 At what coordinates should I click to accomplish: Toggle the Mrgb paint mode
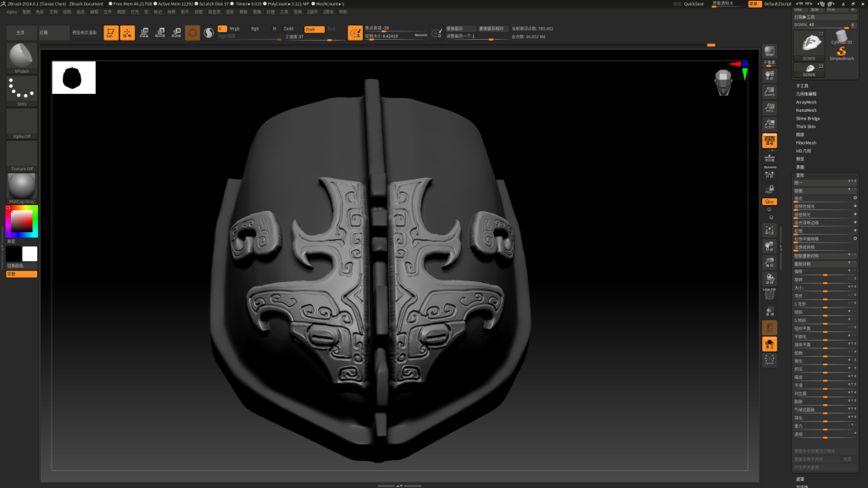tap(235, 29)
